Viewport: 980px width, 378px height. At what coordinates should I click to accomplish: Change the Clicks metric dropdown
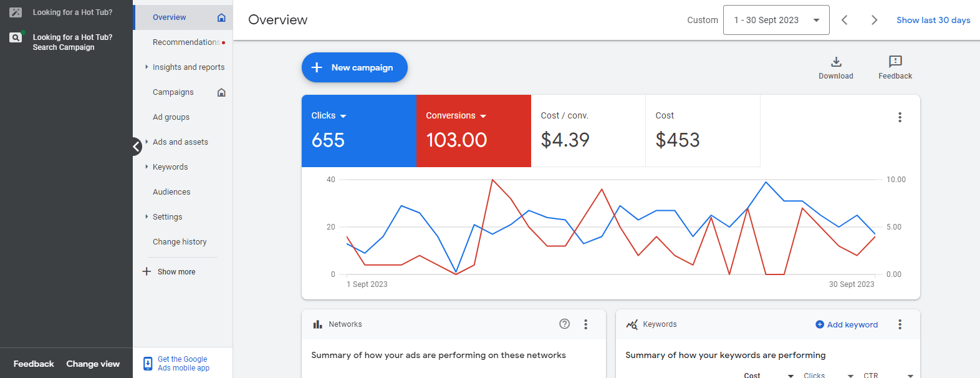point(329,115)
